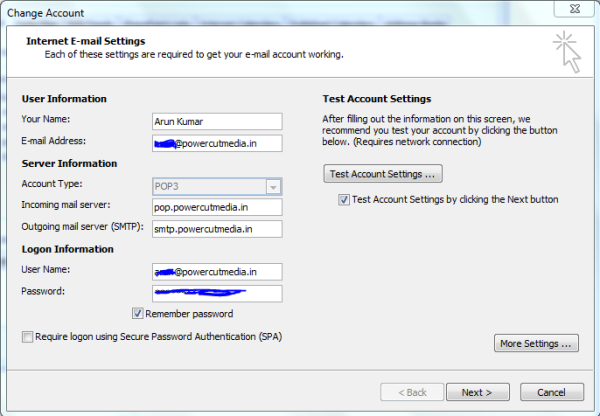Click the Change Account title bar
The width and height of the screenshot is (600, 416).
pos(250,11)
